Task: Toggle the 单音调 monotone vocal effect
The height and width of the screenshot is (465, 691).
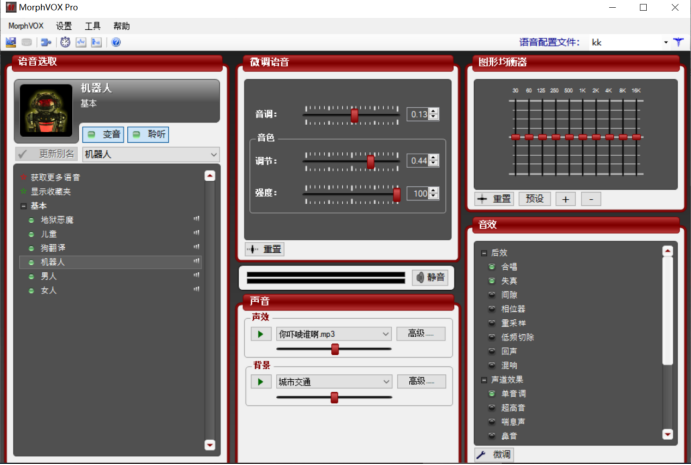Action: pyautogui.click(x=492, y=394)
